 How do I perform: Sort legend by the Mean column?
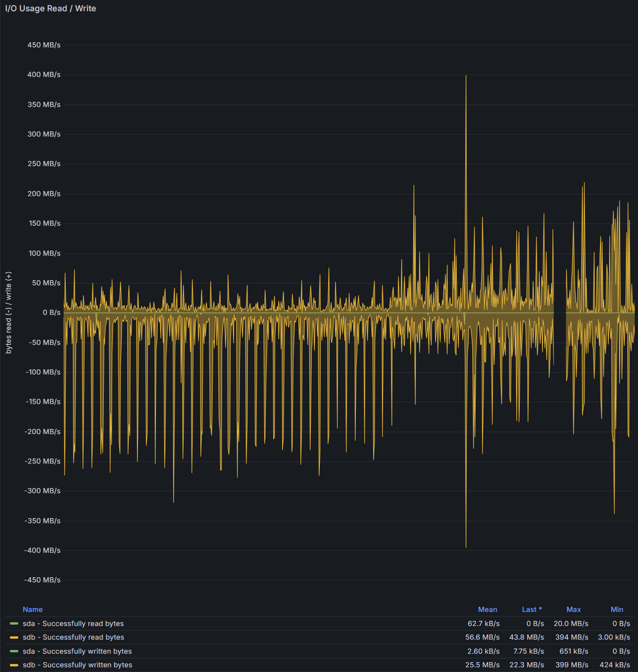487,610
